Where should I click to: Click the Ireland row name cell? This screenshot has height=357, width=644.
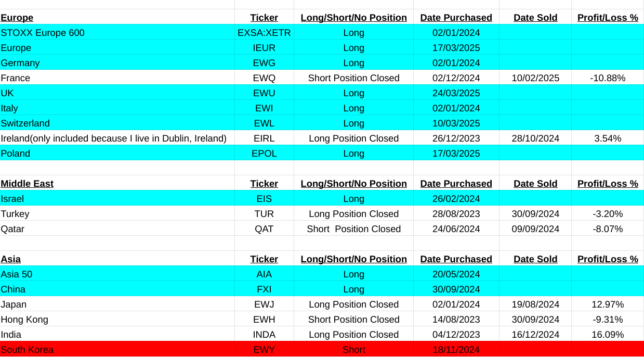tap(114, 138)
